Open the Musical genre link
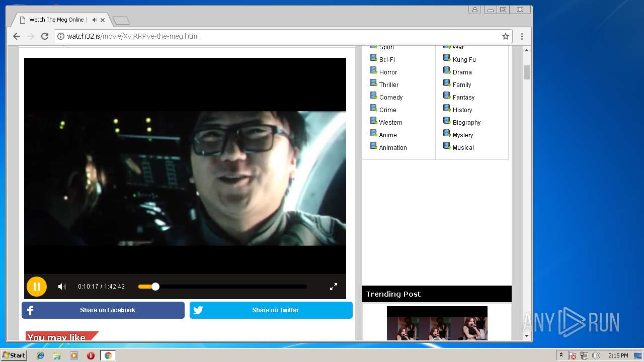Viewport: 644px width, 362px height. click(463, 147)
